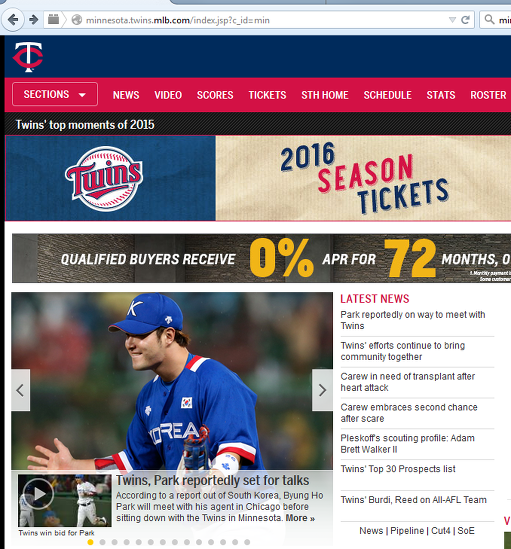Reload the page with the refresh icon

[465, 20]
